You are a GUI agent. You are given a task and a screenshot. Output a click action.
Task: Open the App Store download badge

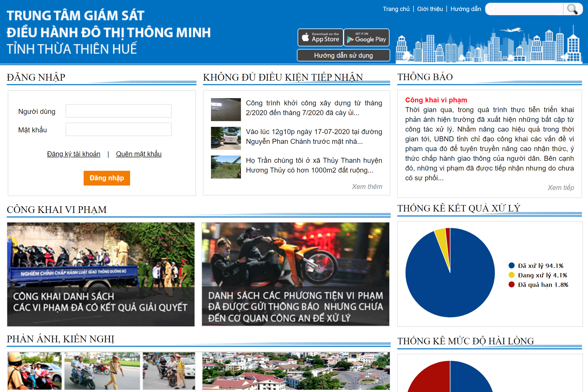tap(320, 37)
